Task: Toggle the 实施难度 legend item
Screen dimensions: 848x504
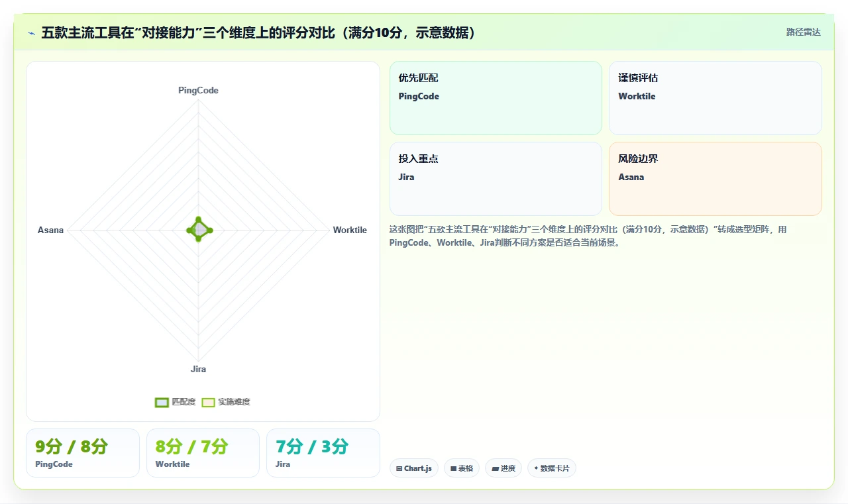Action: (226, 402)
